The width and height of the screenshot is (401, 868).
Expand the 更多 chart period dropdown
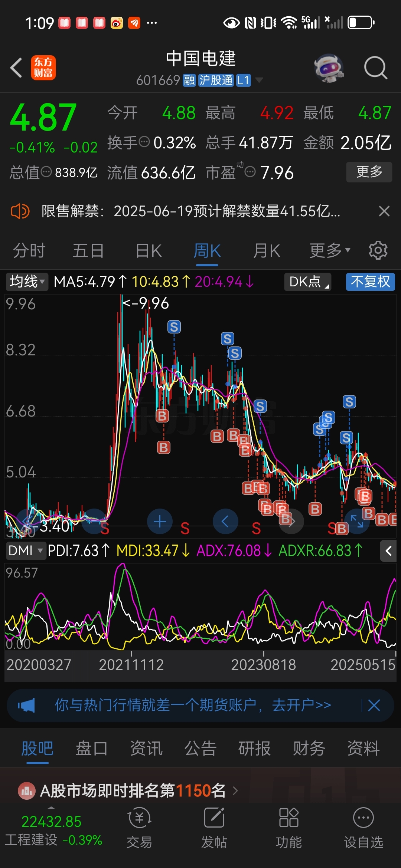(330, 251)
